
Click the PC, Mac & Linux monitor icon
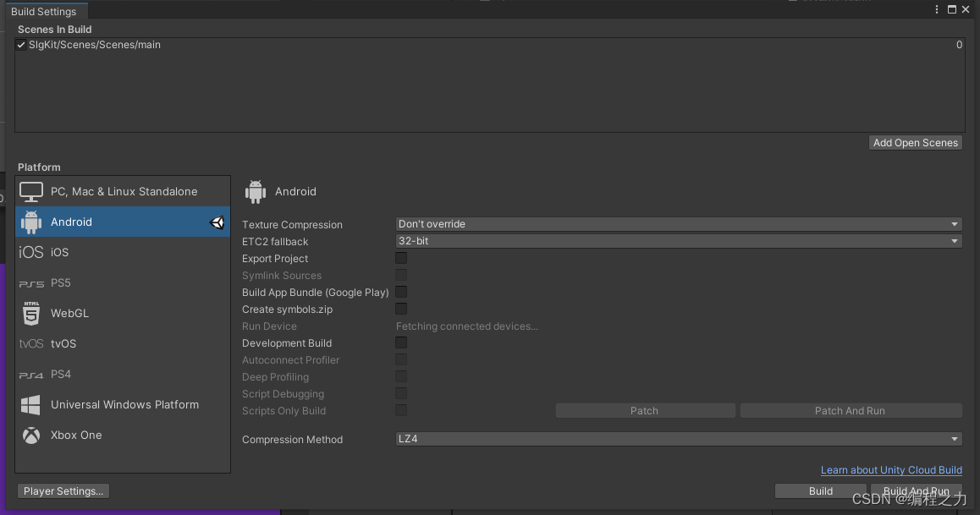pyautogui.click(x=31, y=192)
